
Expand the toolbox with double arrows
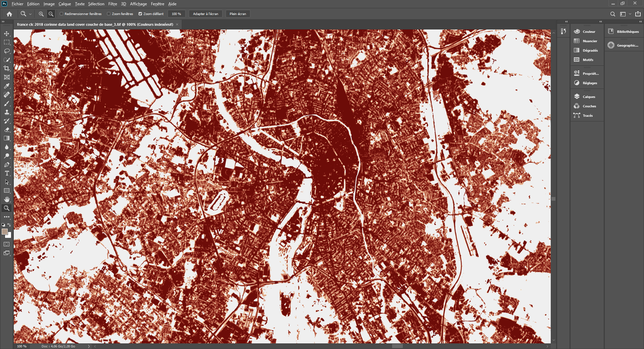tap(4, 22)
